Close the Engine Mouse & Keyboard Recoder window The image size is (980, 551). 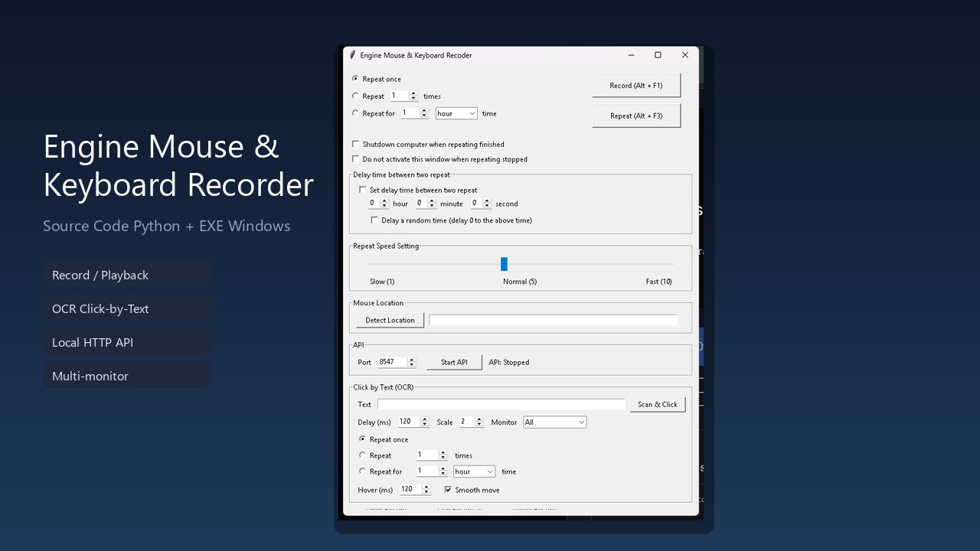(685, 55)
